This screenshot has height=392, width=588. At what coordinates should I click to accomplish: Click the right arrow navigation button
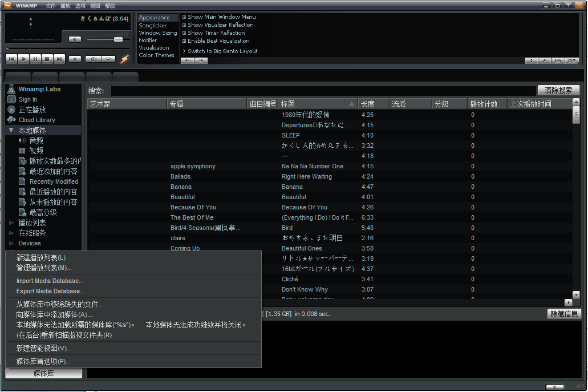pyautogui.click(x=201, y=61)
